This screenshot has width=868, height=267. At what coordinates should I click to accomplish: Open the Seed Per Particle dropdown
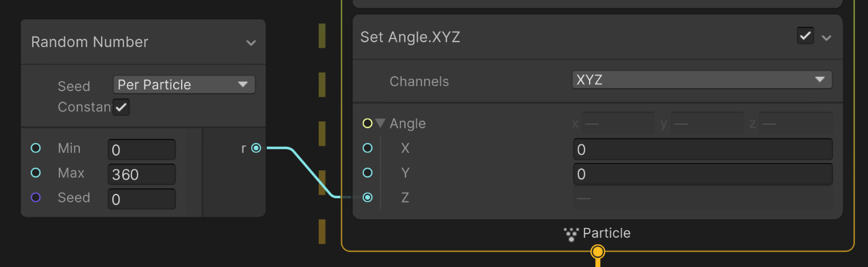(x=184, y=85)
